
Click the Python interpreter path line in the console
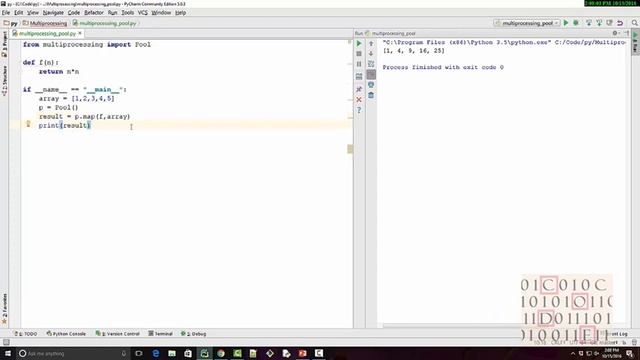[504, 42]
